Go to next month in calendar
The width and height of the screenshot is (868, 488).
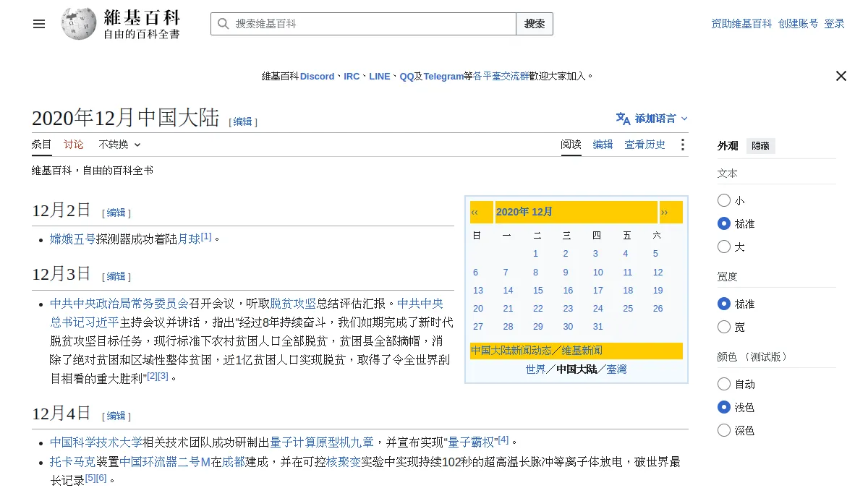pos(665,212)
